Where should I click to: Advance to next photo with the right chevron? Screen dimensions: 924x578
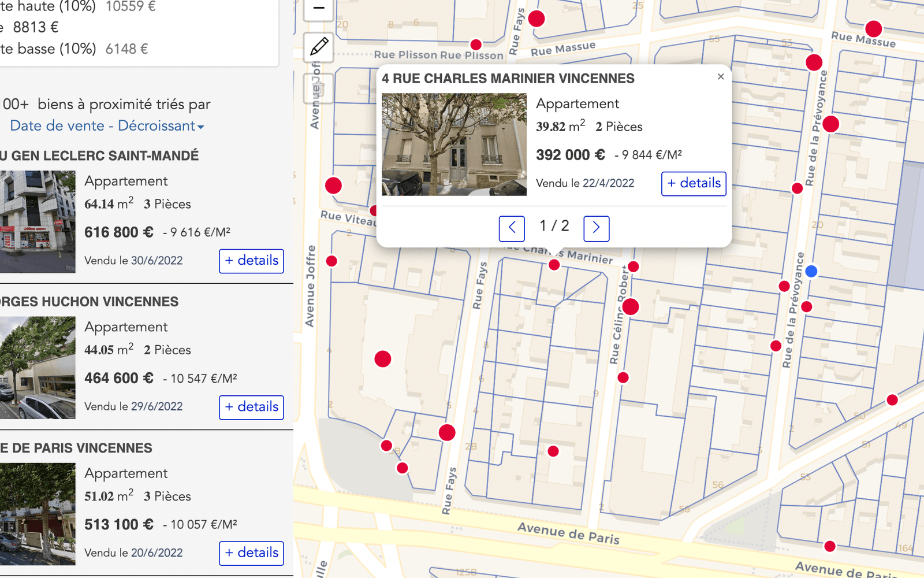[596, 229]
